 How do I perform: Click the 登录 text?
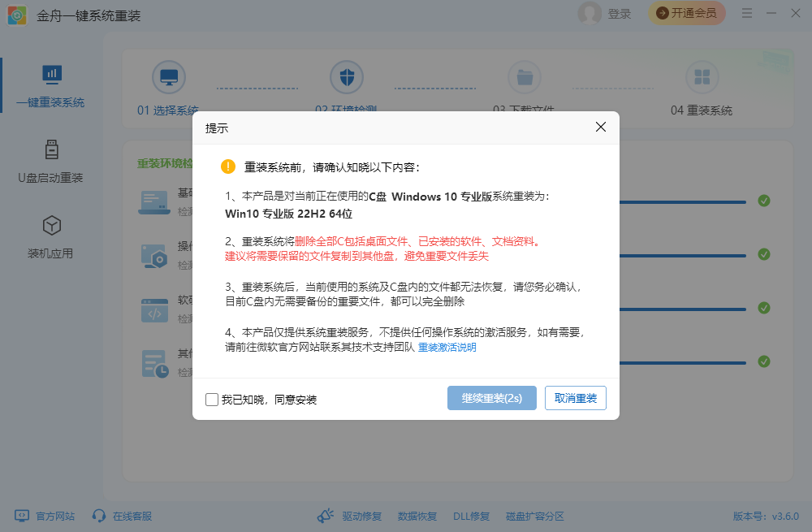coord(620,14)
